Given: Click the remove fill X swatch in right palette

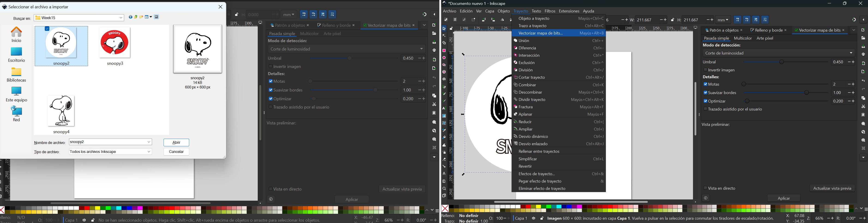Looking at the screenshot, I should 445,208.
